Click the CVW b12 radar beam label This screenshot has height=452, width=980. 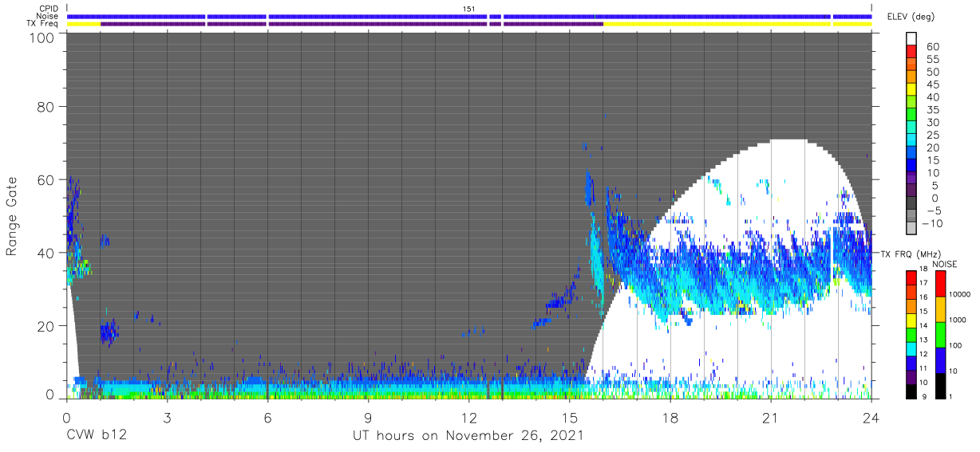coord(96,436)
